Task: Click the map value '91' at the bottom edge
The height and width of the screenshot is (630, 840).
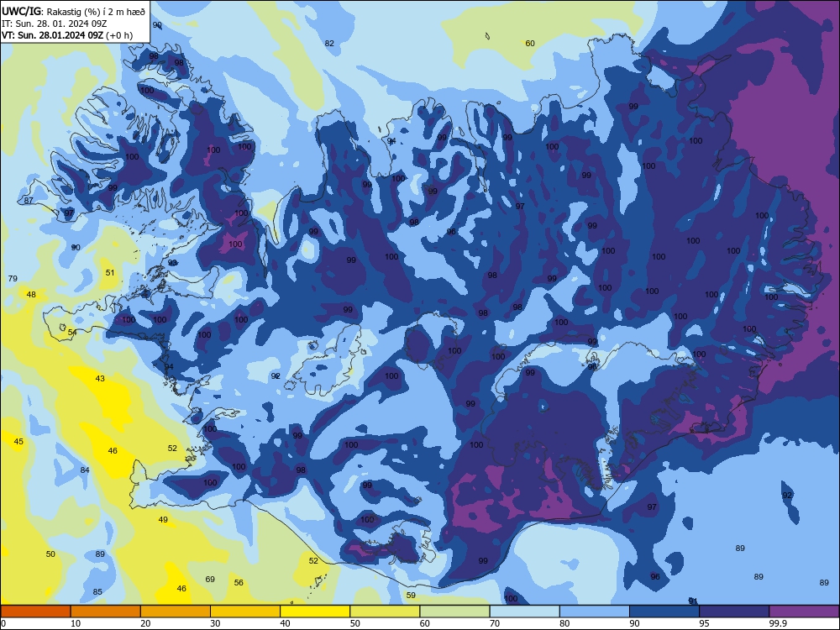Action: coord(693,601)
